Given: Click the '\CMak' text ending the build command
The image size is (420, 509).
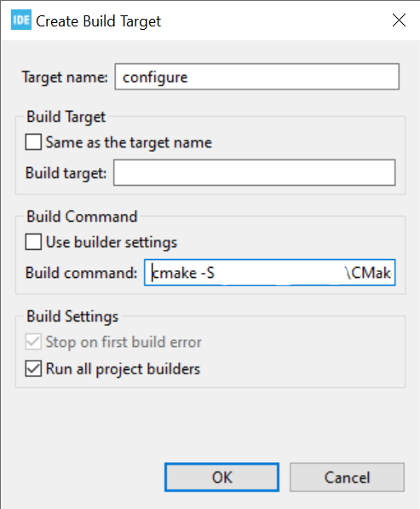Looking at the screenshot, I should click(368, 273).
